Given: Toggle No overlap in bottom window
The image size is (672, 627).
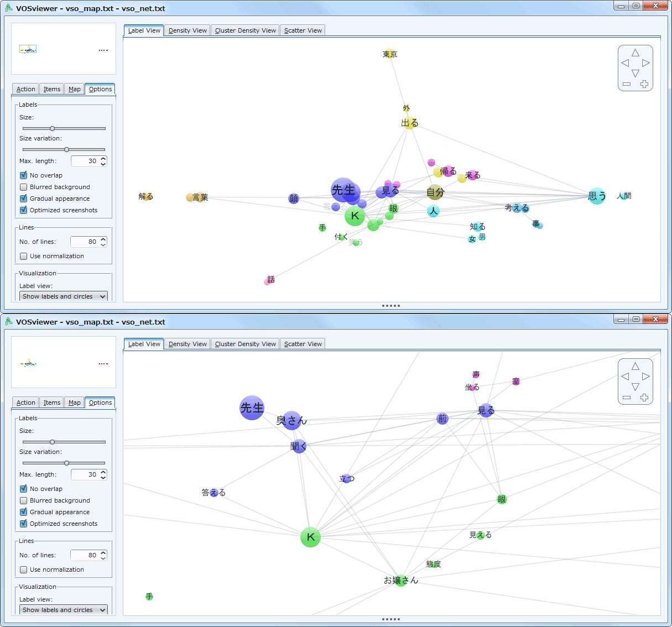Looking at the screenshot, I should pyautogui.click(x=23, y=489).
